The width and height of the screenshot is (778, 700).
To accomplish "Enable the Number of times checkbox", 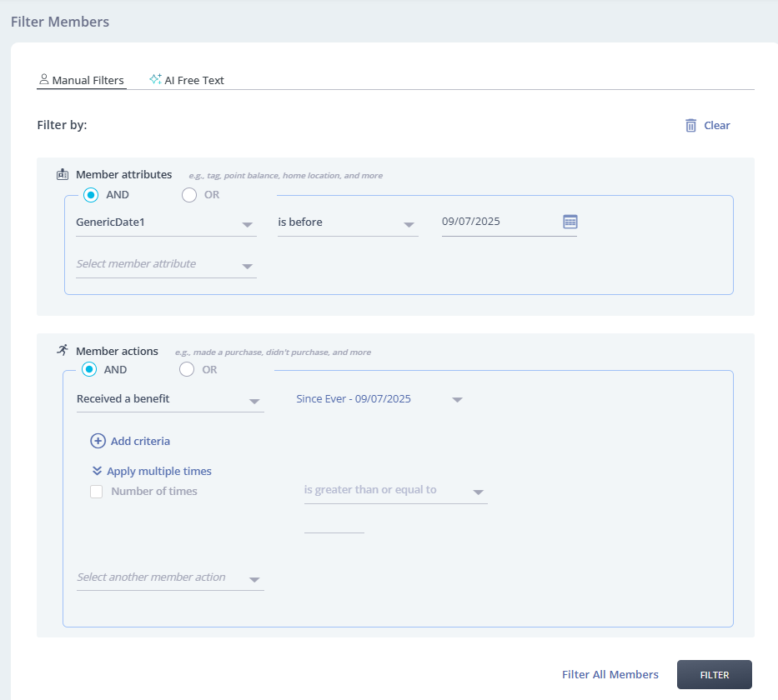I will (97, 492).
